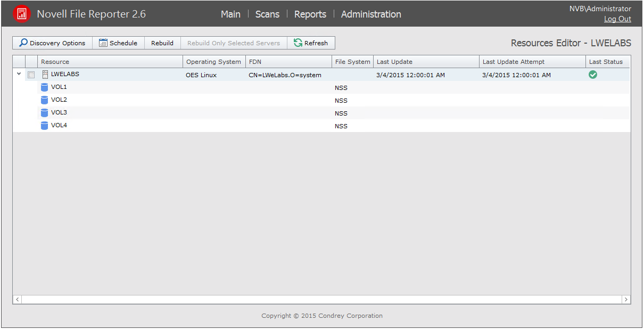Select the VOL2 row label
The width and height of the screenshot is (644, 329).
pyautogui.click(x=59, y=100)
